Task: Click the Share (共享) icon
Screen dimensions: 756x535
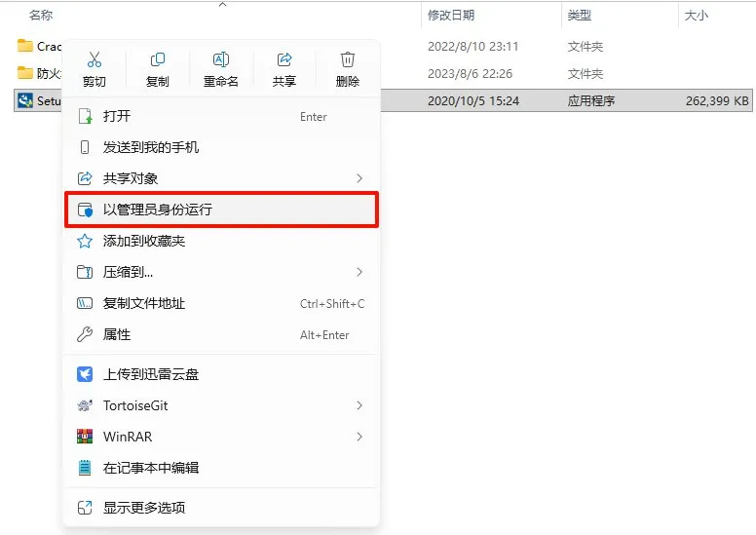Action: point(284,59)
